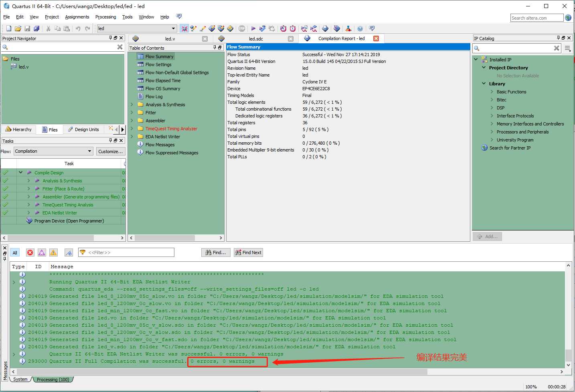Click the Program Device programmer icon in Tasks
575x392 pixels.
pyautogui.click(x=29, y=220)
